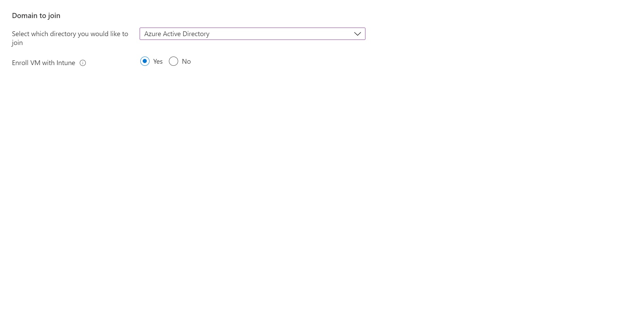Click the dropdown chevron arrow
Image resolution: width=644 pixels, height=309 pixels.
[357, 34]
